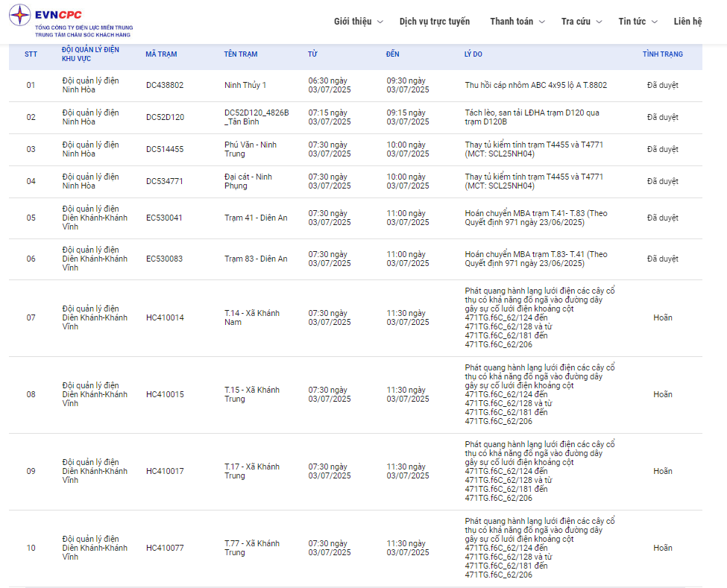
Task: Click the Đại cát - Ninh Phụng station
Action: [248, 182]
